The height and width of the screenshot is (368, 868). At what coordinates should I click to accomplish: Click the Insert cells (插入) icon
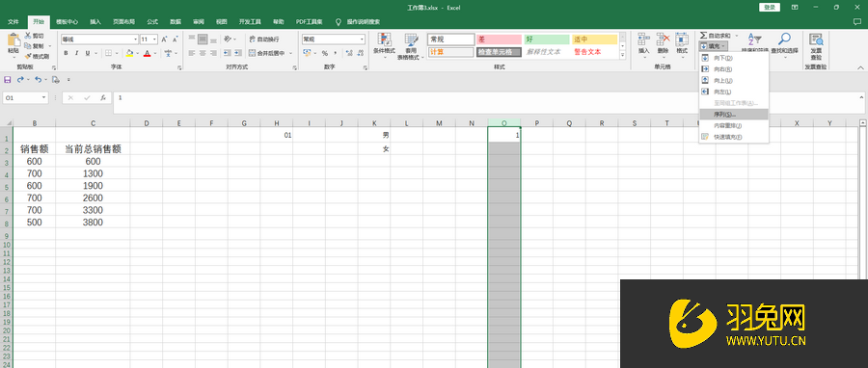tap(644, 39)
